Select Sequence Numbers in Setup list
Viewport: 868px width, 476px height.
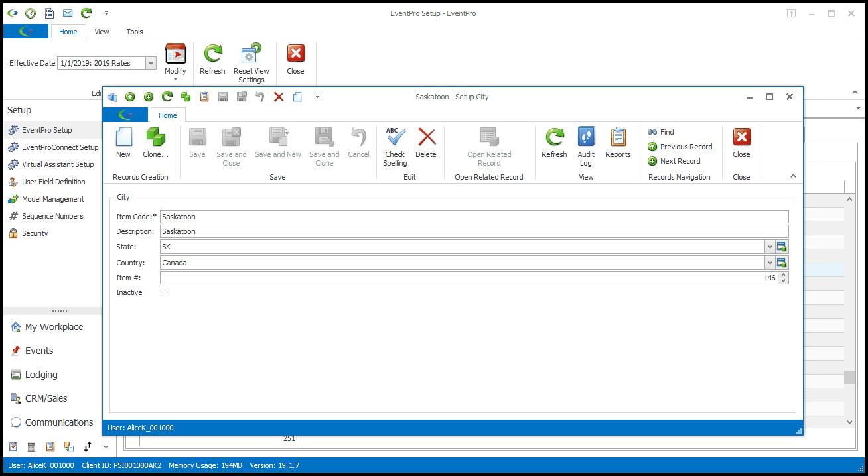(x=46, y=216)
